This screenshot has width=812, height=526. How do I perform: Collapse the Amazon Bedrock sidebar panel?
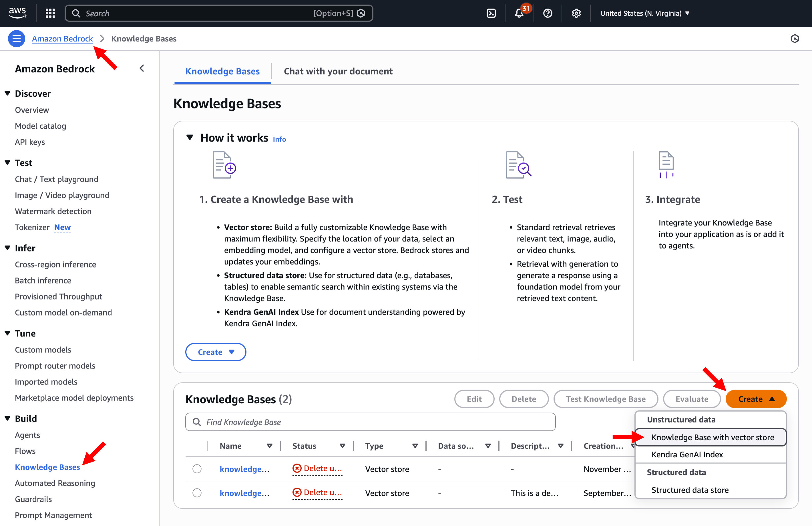click(142, 68)
